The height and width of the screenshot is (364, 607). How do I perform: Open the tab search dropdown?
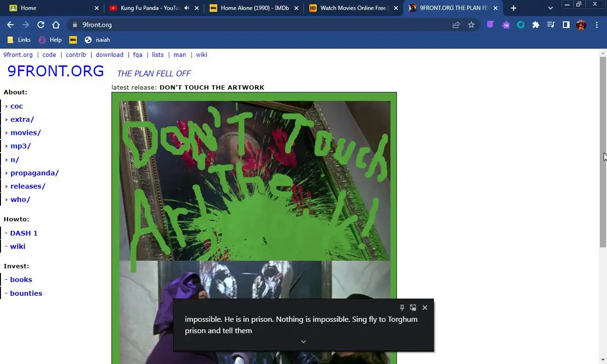pyautogui.click(x=550, y=8)
